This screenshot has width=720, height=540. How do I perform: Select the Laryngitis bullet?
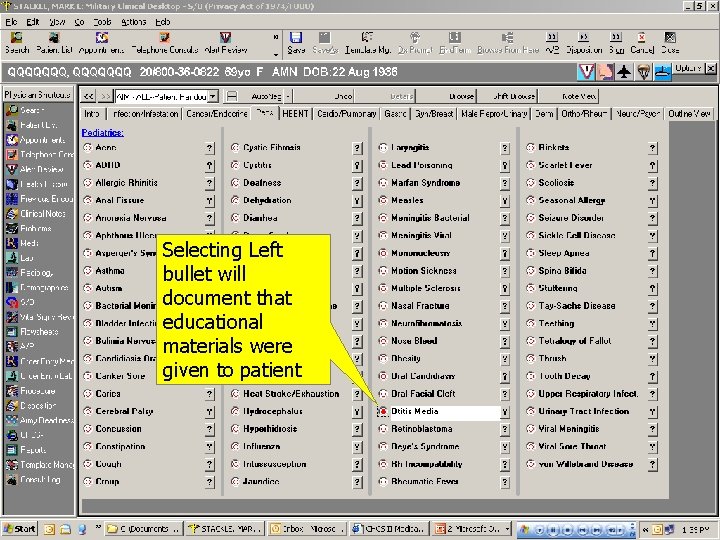coord(382,147)
